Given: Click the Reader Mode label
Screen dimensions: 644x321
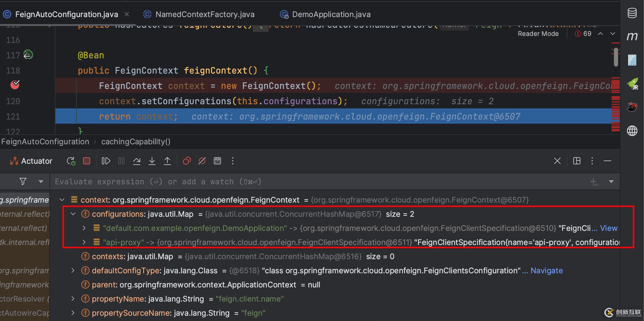Looking at the screenshot, I should click(x=538, y=34).
